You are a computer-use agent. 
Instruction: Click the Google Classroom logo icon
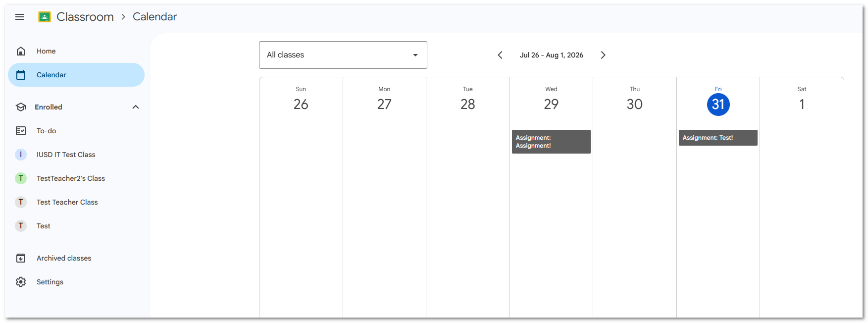tap(45, 17)
